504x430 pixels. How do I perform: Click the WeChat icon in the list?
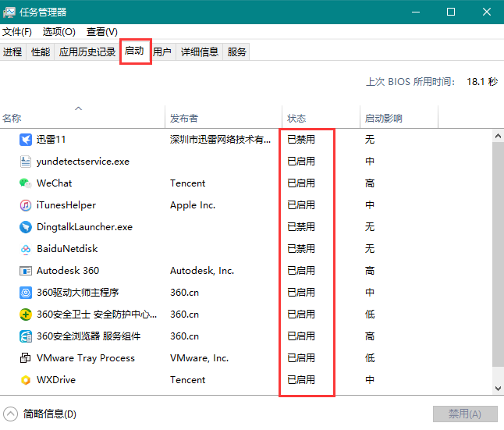pyautogui.click(x=26, y=183)
